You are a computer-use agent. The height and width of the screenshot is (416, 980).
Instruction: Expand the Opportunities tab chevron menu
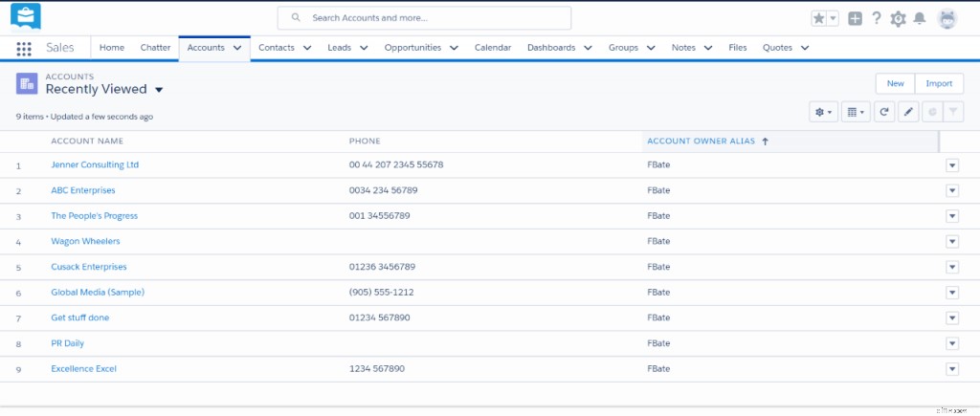454,48
